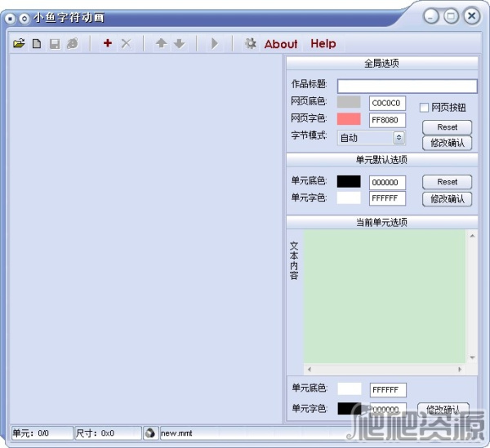
Task: Click current unit FFFFFF hex field
Action: click(x=388, y=390)
